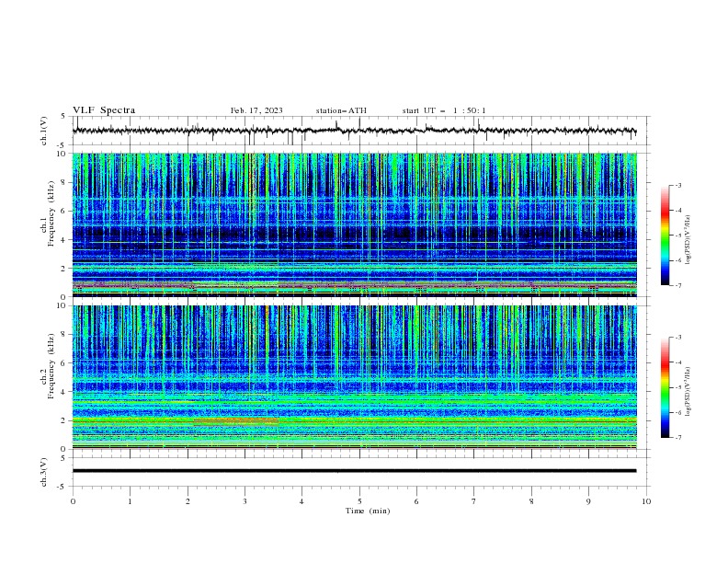The image size is (728, 563).
Task: Click the time axis tick label "0"
Action: 73,501
